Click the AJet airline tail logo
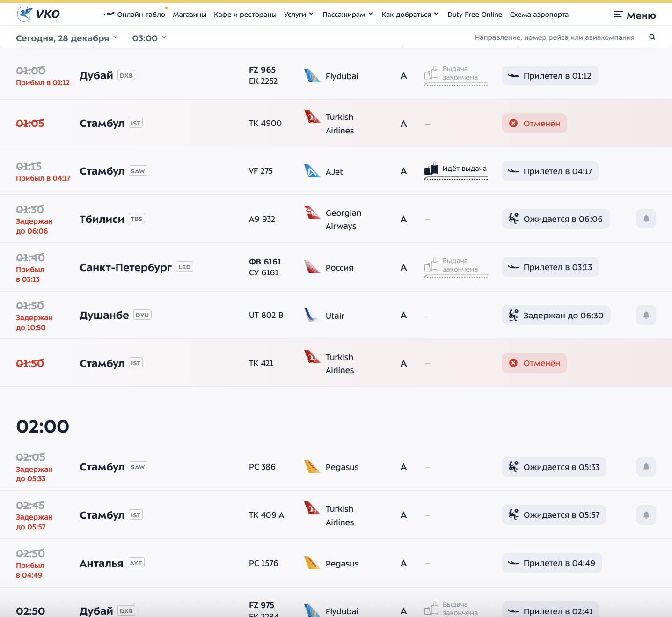Image resolution: width=672 pixels, height=617 pixels. click(312, 171)
